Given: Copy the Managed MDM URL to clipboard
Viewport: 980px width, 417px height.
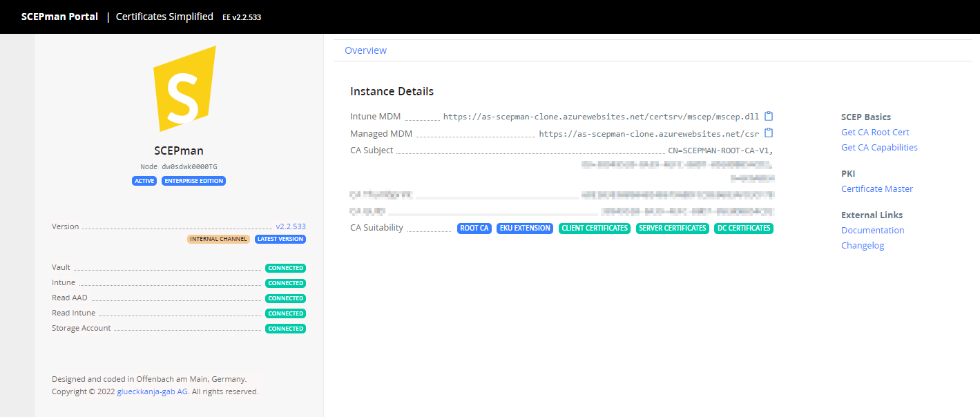Looking at the screenshot, I should coord(769,133).
